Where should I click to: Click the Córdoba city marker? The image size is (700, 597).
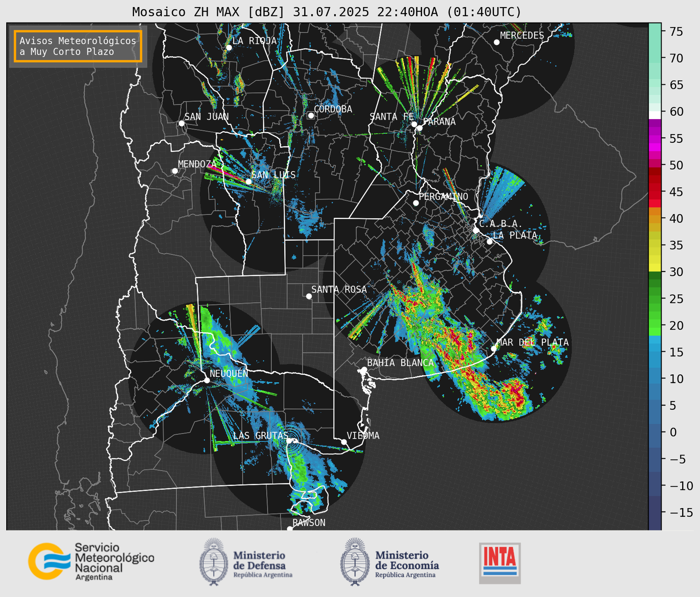click(311, 115)
